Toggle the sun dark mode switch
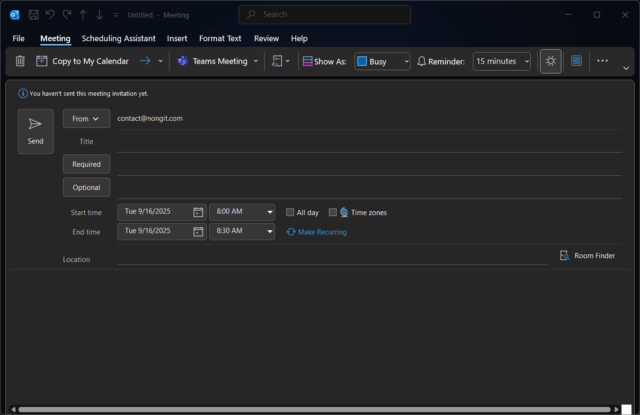Screen dimensions: 640x415 pos(551,61)
